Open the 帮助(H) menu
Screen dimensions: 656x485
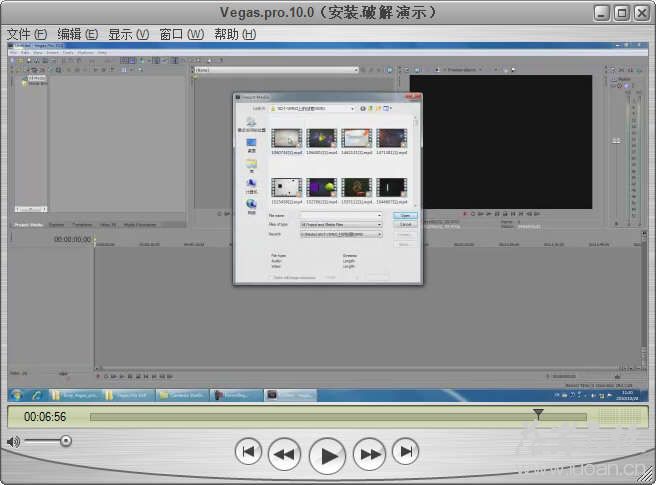[x=235, y=34]
